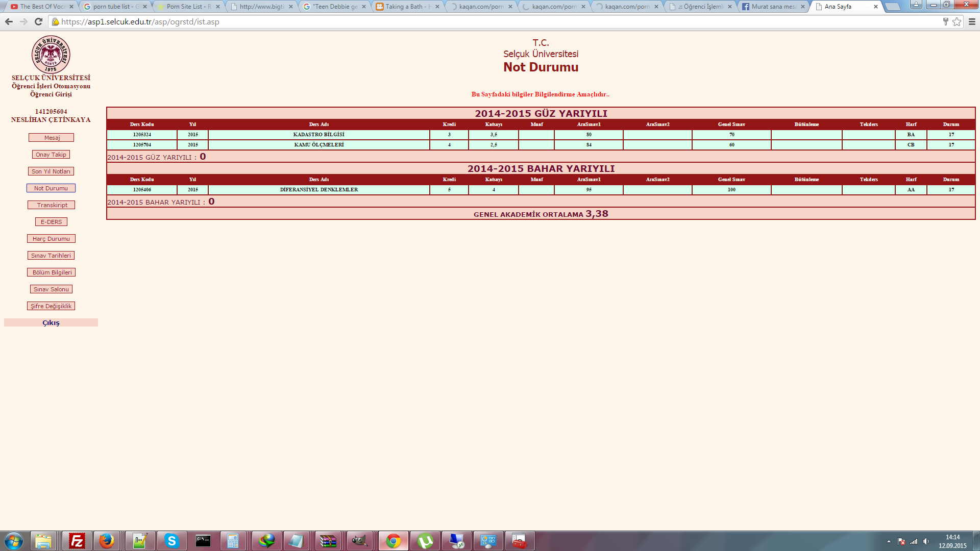980x551 pixels.
Task: Open Calculator from the taskbar
Action: (x=233, y=541)
